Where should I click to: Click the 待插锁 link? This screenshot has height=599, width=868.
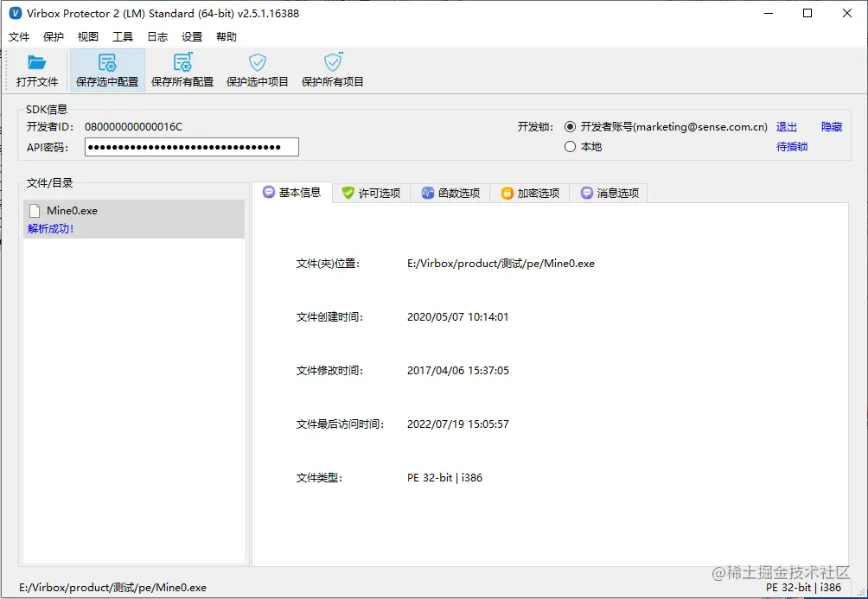(792, 147)
